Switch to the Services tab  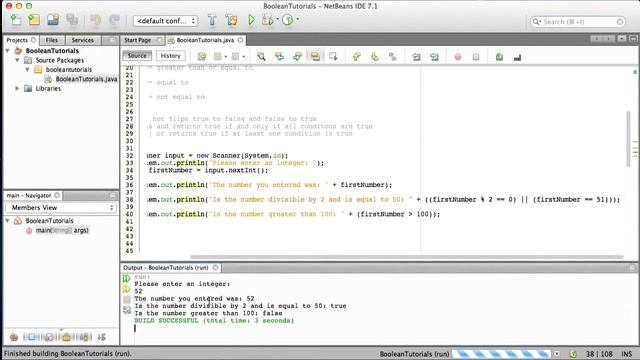pyautogui.click(x=83, y=40)
